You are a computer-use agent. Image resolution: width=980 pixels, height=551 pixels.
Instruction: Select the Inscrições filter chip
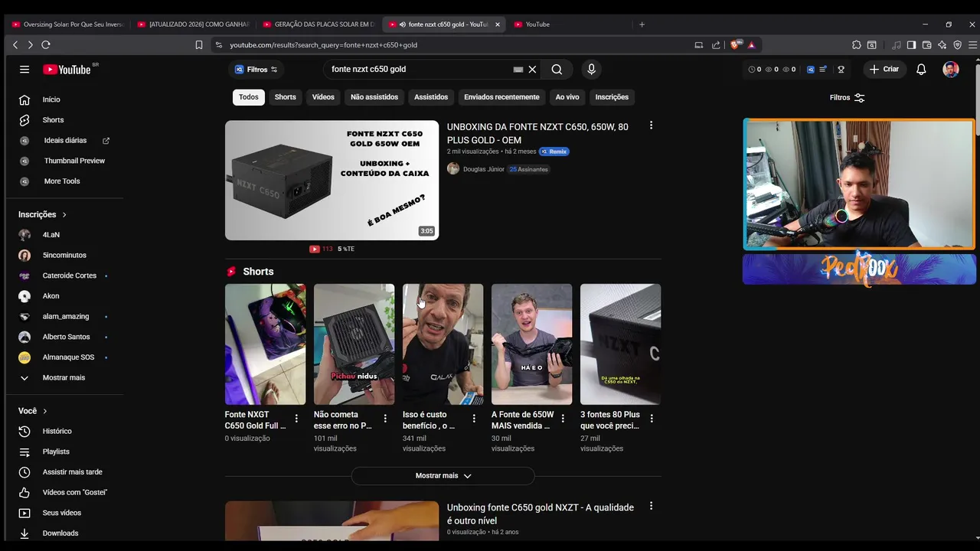[612, 97]
